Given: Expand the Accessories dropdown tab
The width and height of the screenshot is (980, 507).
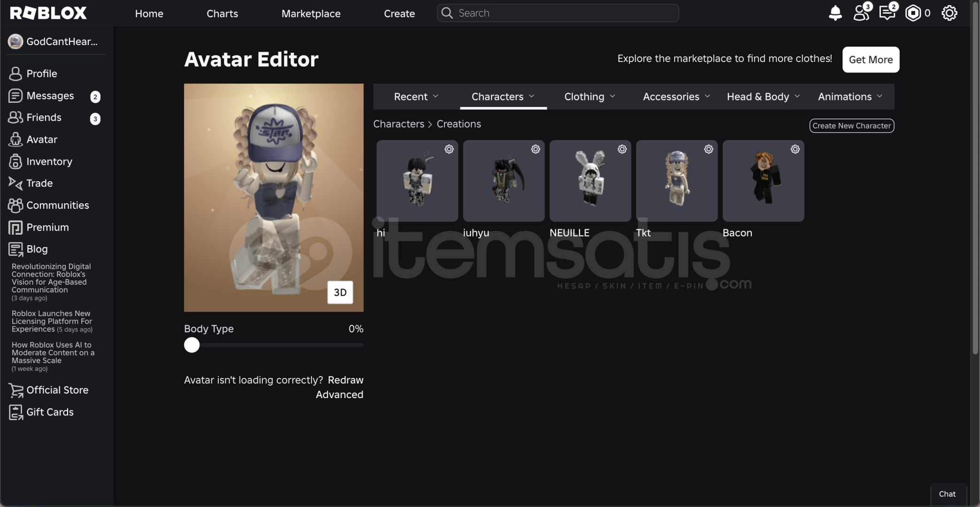Looking at the screenshot, I should (x=676, y=97).
